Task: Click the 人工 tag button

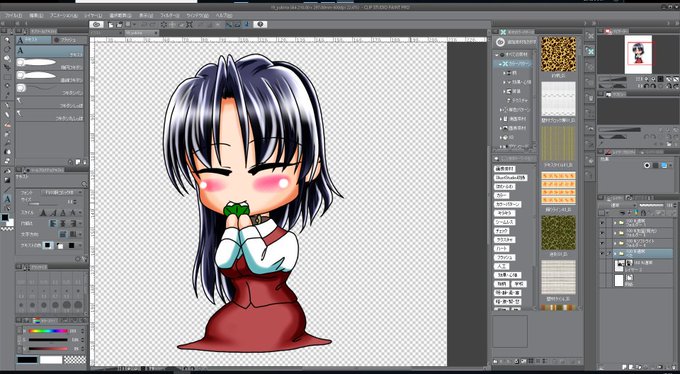Action: point(501,266)
